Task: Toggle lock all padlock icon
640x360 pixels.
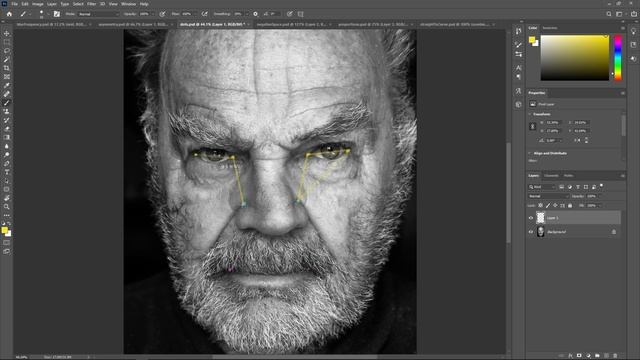Action: 570,206
